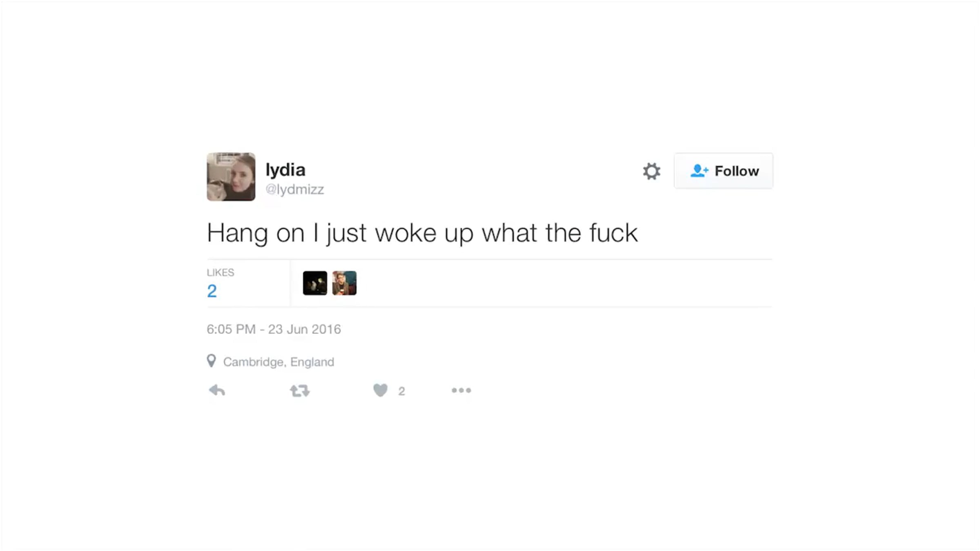Click the "23 Jun 2016" date text
The width and height of the screenshot is (980, 551).
pyautogui.click(x=304, y=329)
